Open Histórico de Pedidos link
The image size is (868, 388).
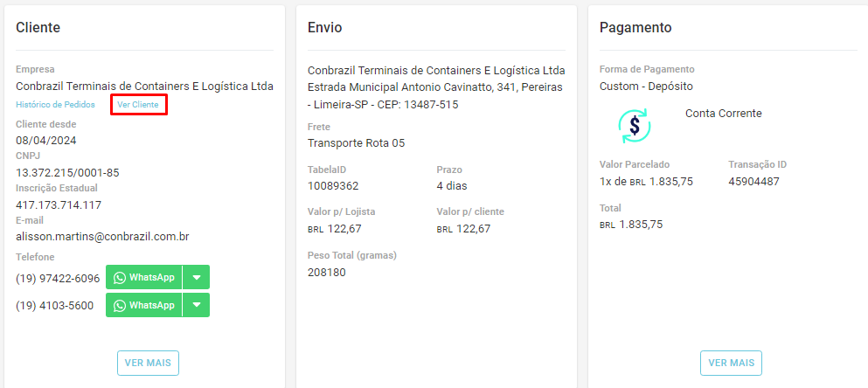55,105
